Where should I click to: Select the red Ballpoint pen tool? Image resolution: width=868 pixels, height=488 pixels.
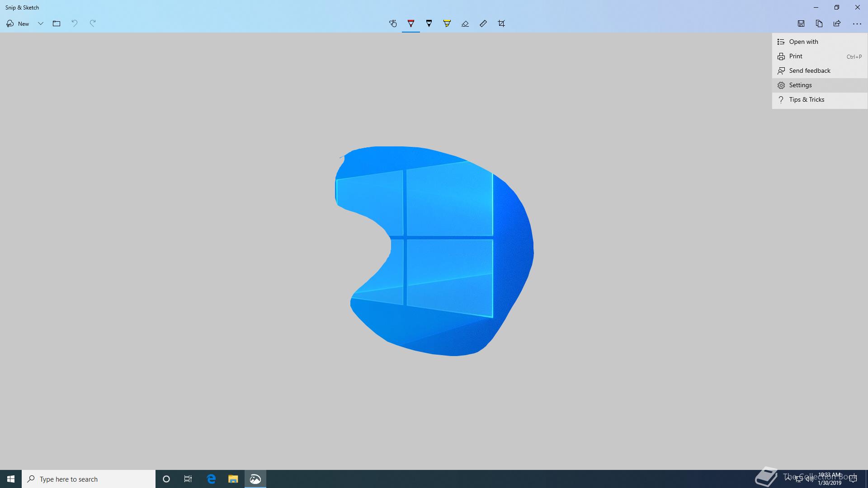tap(411, 23)
